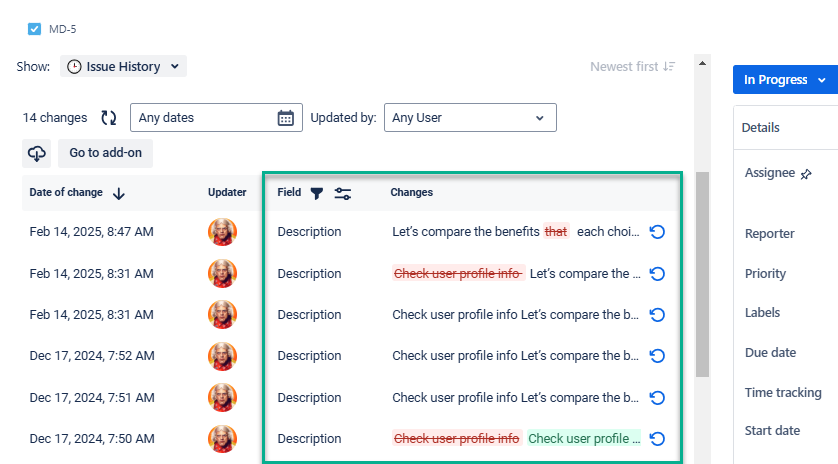
Task: Click the calendar icon in date filter
Action: point(285,118)
